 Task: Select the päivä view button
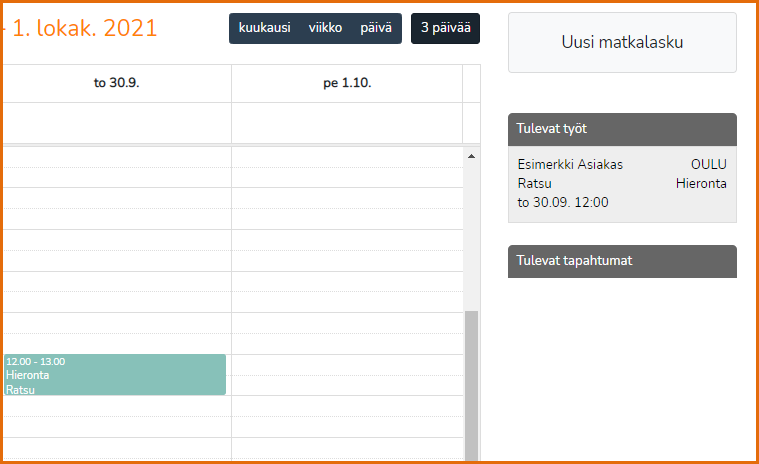click(376, 28)
